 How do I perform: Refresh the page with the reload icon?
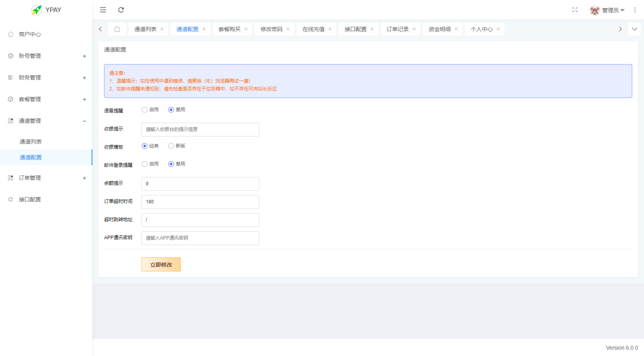point(121,10)
